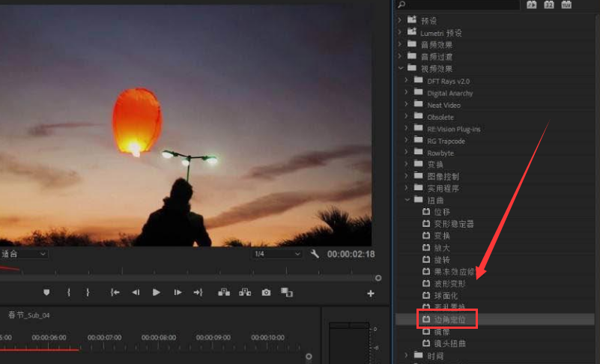Expand the Lumetri 预设 folder
This screenshot has width=600, height=364.
[401, 33]
